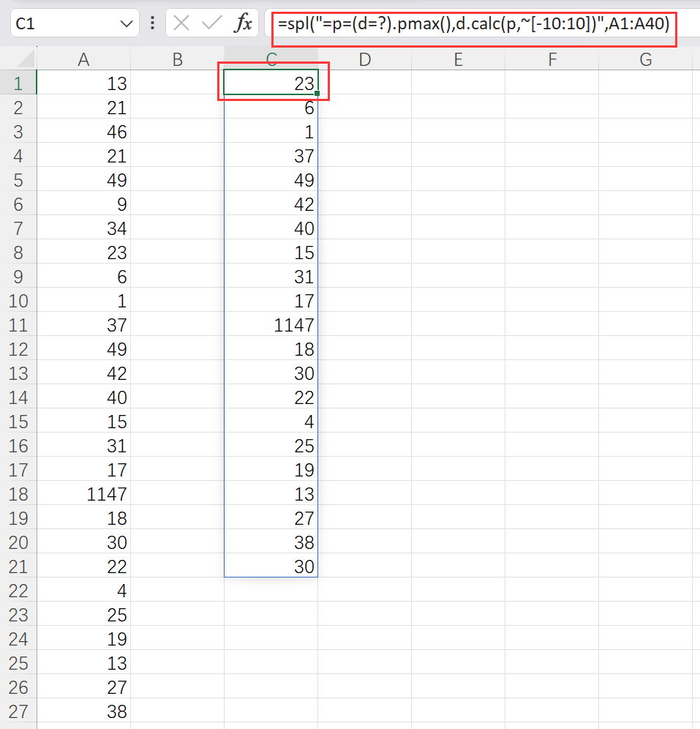Screen dimensions: 700x729
Task: Click row 27 header
Action: click(19, 711)
